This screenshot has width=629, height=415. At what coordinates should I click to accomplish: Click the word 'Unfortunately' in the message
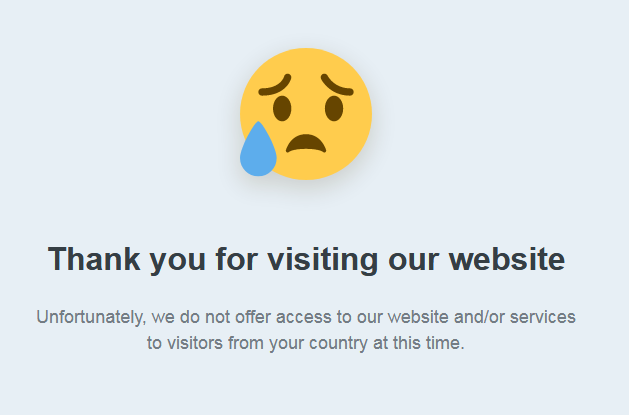91,317
